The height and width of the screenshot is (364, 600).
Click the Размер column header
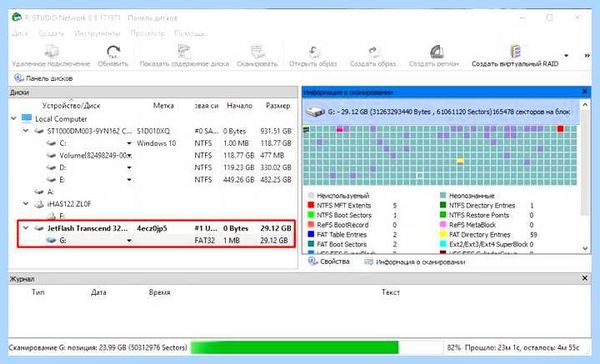[x=278, y=106]
